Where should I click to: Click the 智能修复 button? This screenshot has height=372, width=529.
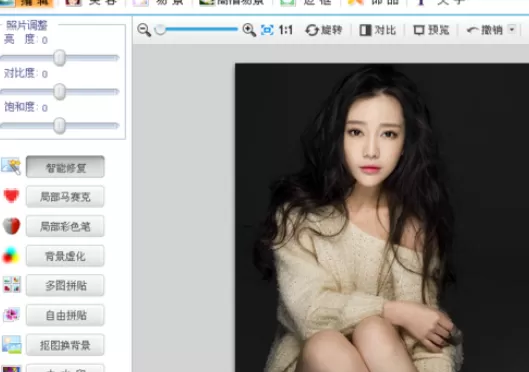coord(65,167)
